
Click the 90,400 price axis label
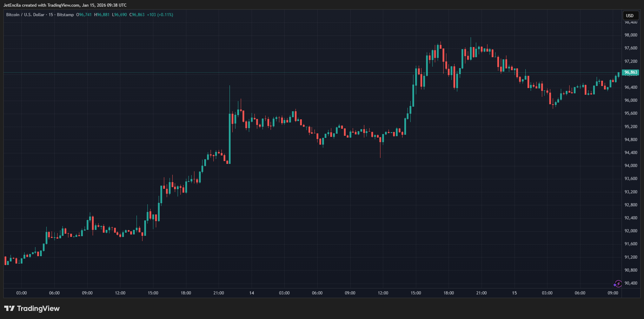631,283
